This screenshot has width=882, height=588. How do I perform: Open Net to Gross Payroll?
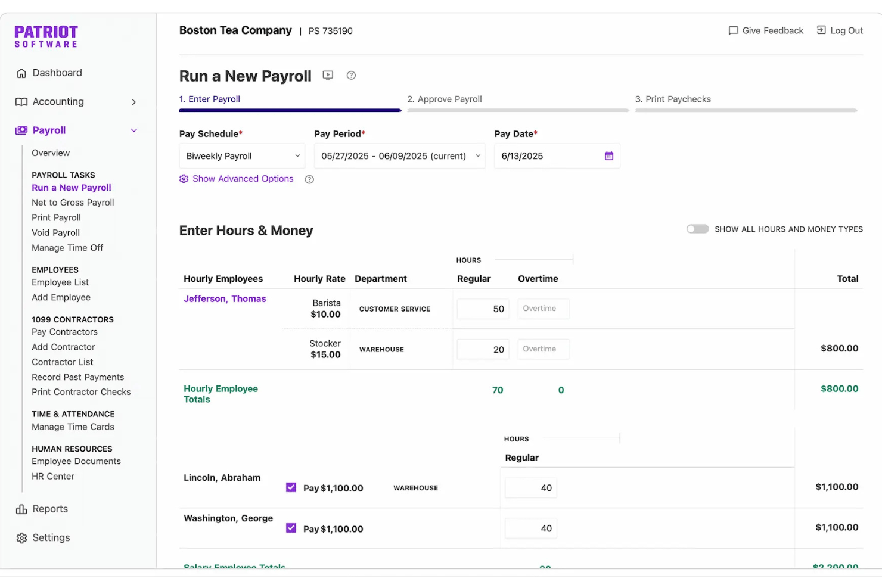tap(73, 203)
